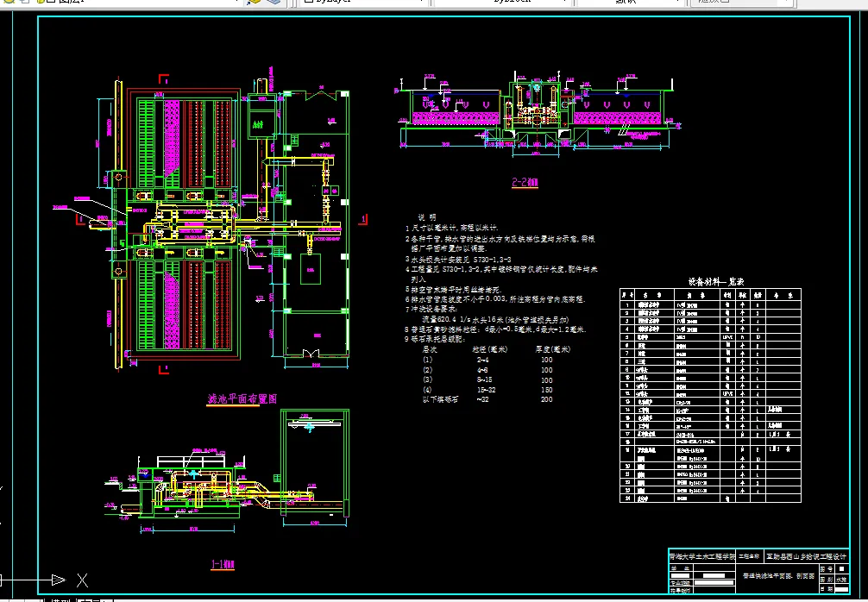Click the 说明 notes heading
868x602 pixels.
point(427,217)
